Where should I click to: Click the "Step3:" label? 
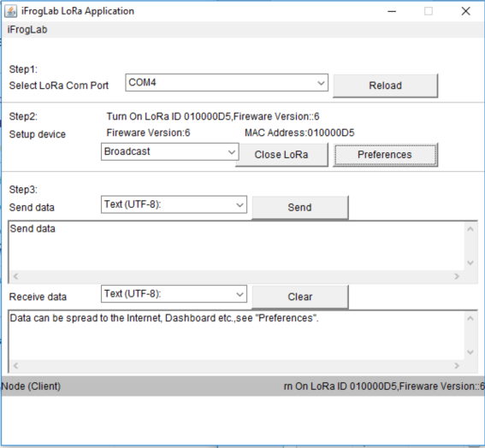(x=23, y=190)
